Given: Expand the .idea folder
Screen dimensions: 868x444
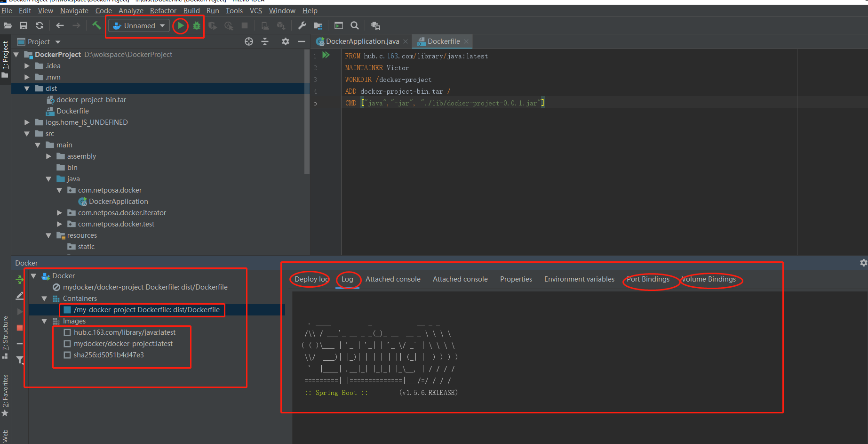Looking at the screenshot, I should pyautogui.click(x=27, y=66).
